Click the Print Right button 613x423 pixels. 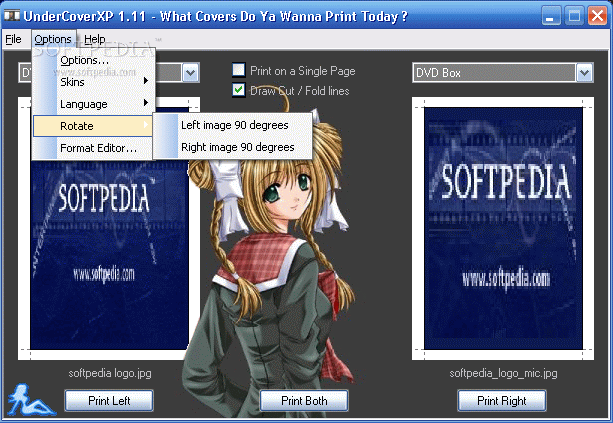502,400
